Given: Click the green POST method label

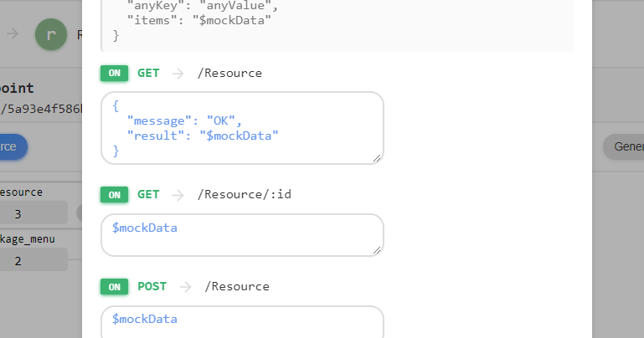Looking at the screenshot, I should pos(152,286).
